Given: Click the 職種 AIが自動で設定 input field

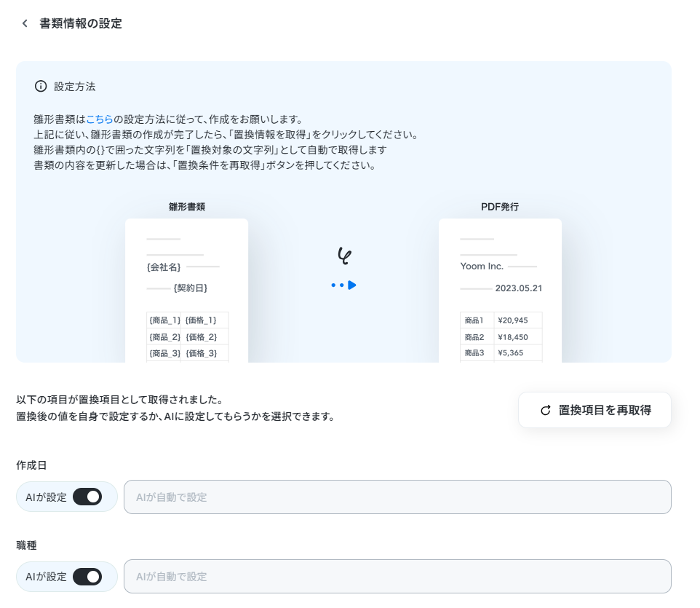Looking at the screenshot, I should coord(397,576).
